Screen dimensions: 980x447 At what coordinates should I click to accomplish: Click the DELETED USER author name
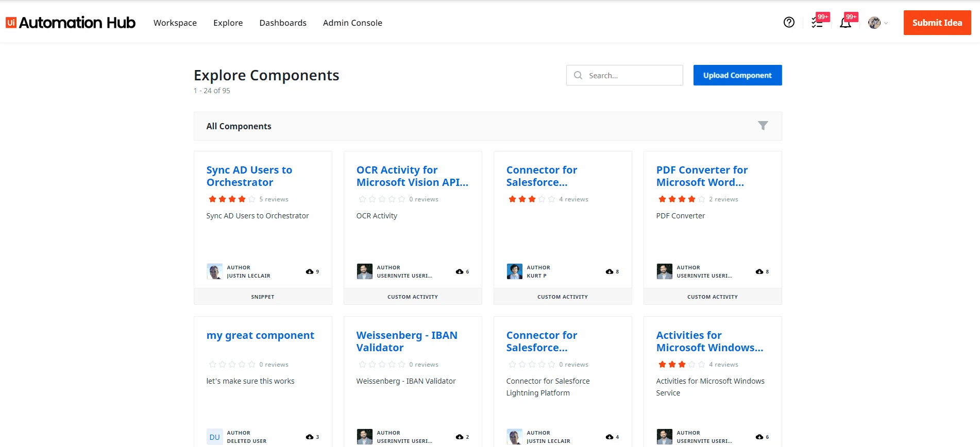click(x=247, y=441)
